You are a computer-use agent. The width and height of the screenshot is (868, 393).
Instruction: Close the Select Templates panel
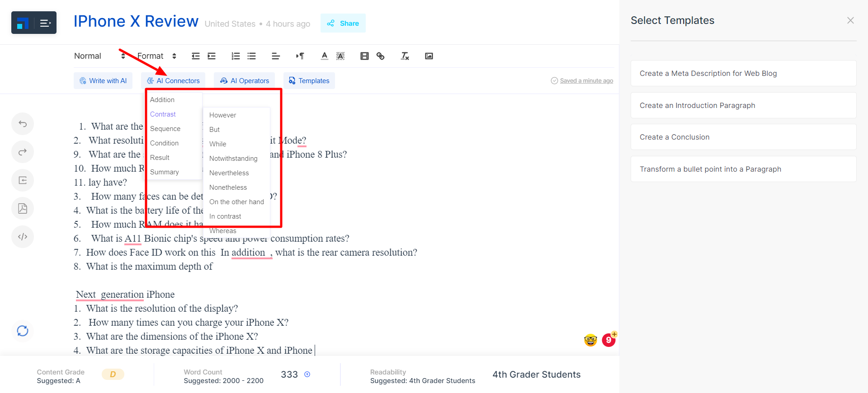pyautogui.click(x=850, y=20)
